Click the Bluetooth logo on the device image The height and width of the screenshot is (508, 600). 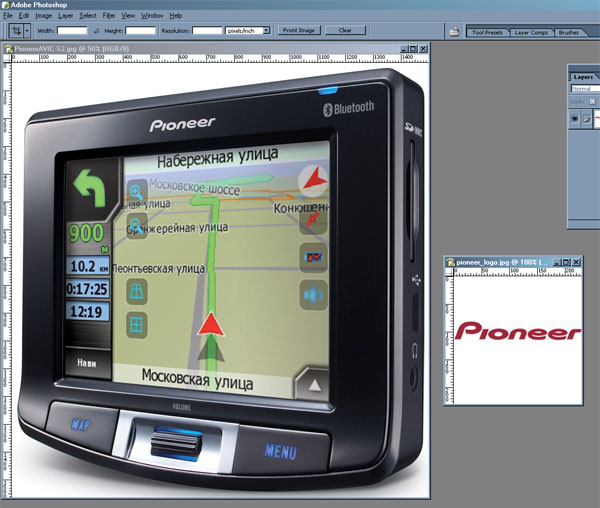(349, 108)
